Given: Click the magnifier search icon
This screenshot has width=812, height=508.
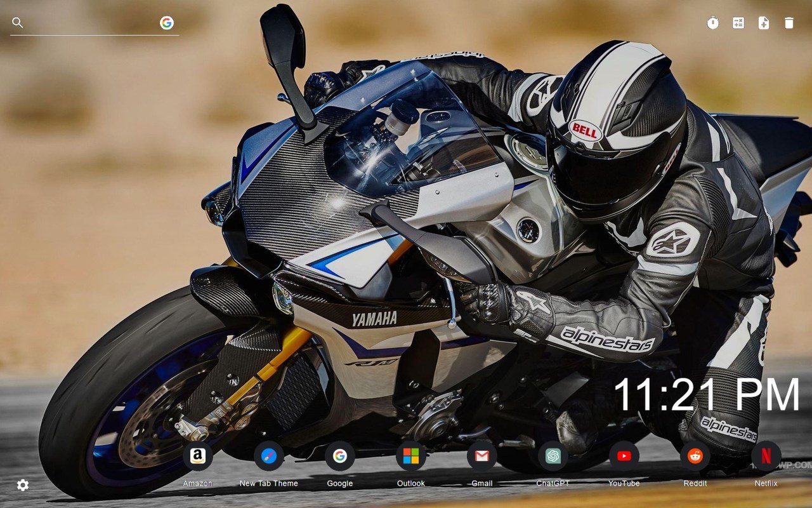Looking at the screenshot, I should tap(18, 23).
